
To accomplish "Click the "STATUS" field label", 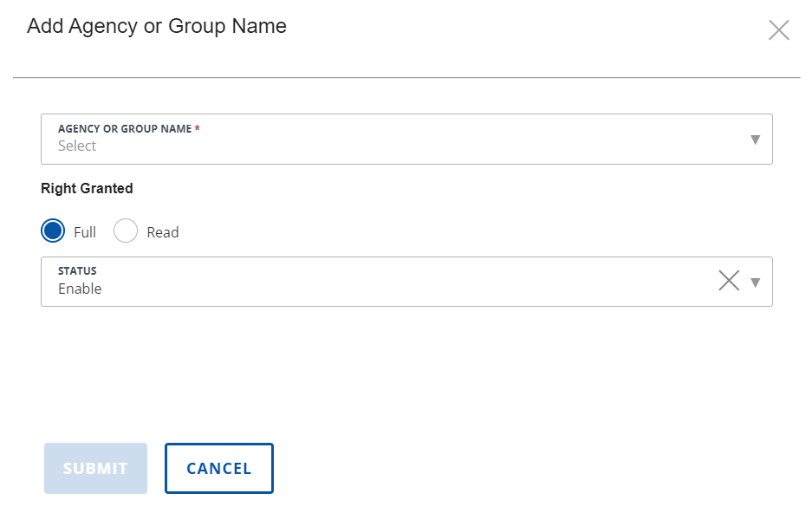I will (77, 271).
